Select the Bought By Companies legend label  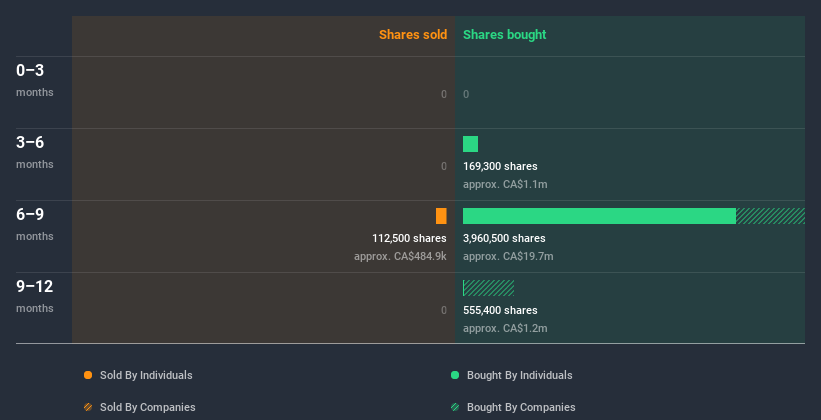pyautogui.click(x=521, y=407)
